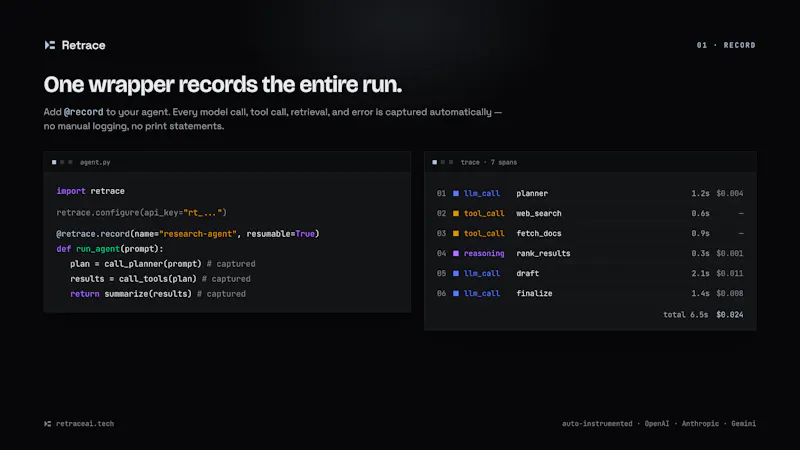Click the 1.2s duration on planner row

[x=700, y=193]
